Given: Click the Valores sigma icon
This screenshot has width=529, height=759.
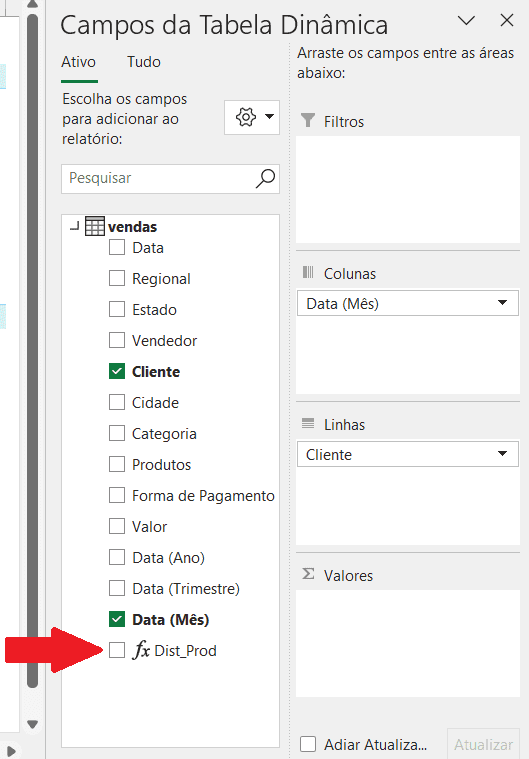Looking at the screenshot, I should tap(308, 575).
